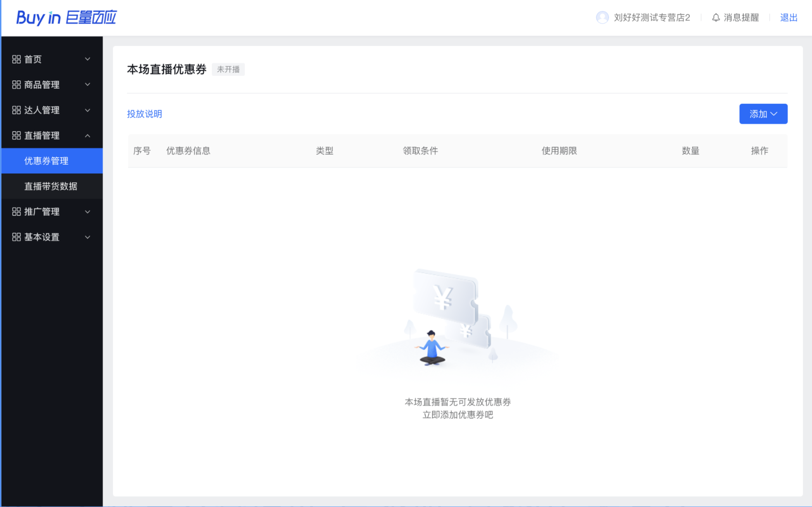Expand the 首页 menu chevron
Screen dimensions: 812x507
(88, 59)
